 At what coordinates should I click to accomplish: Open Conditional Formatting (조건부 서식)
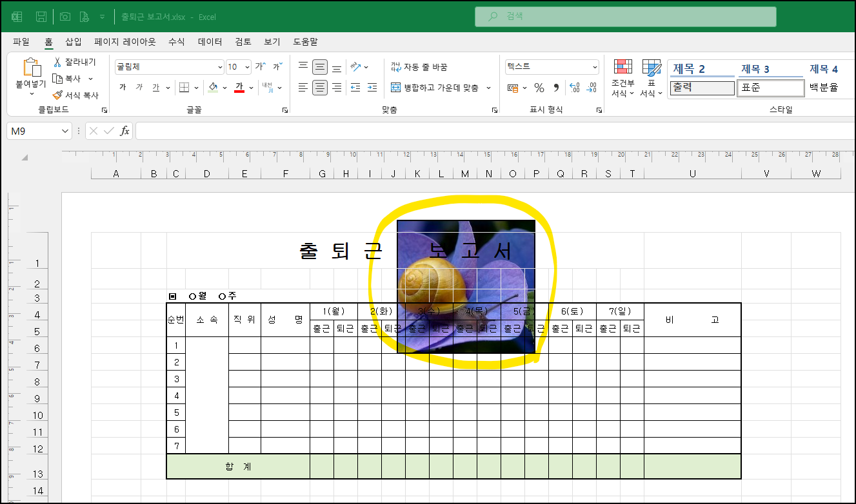coord(623,79)
